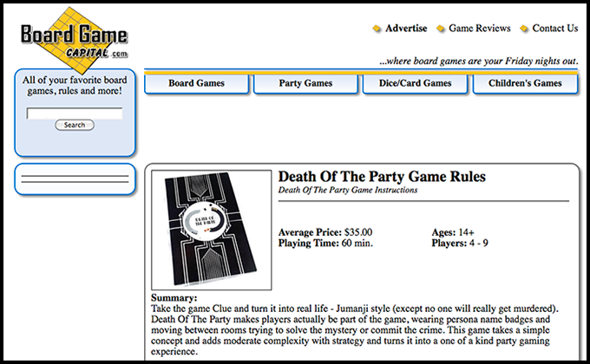
Task: Click the Summary: heading
Action: [x=174, y=298]
